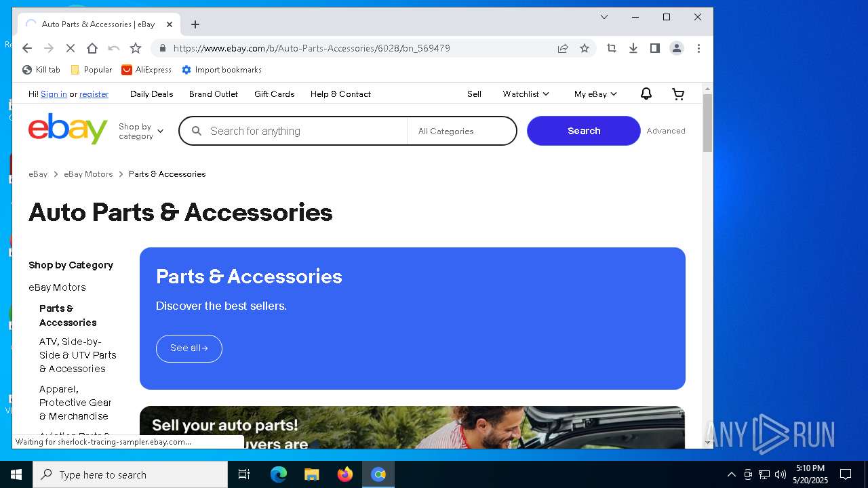View site information lock icon
868x488 pixels.
[161, 48]
